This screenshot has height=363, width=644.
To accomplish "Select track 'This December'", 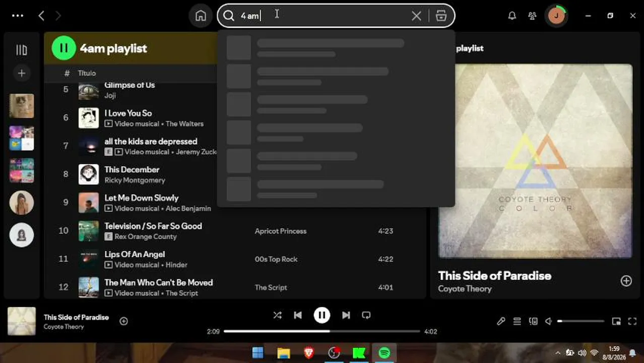I will tap(132, 170).
